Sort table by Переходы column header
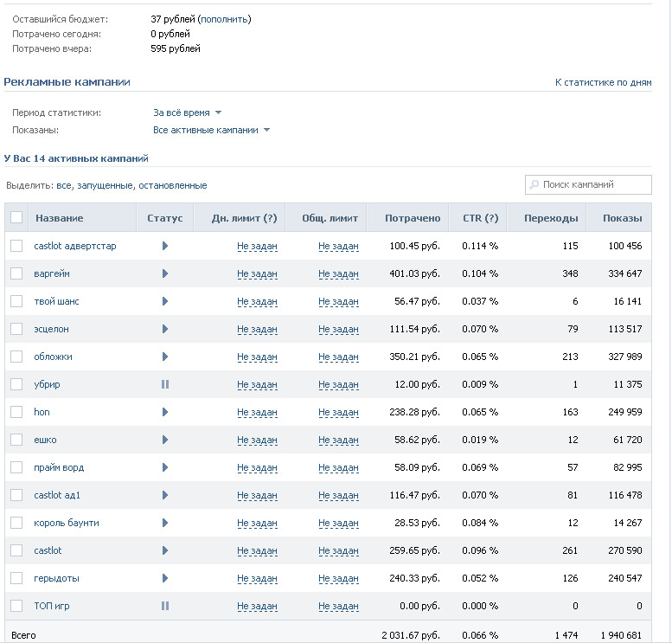Viewport: 672px width, 643px height. click(x=551, y=218)
